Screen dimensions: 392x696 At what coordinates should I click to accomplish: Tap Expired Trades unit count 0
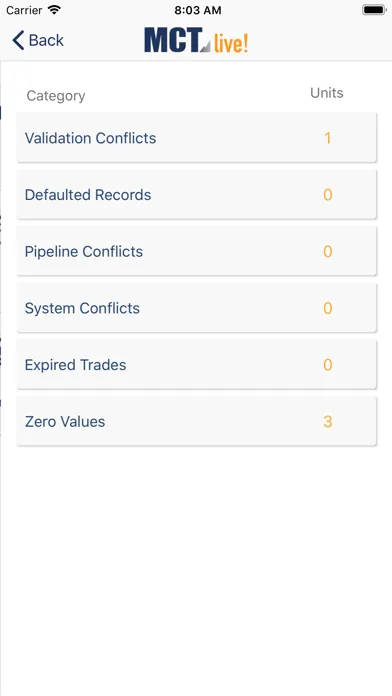(x=328, y=365)
